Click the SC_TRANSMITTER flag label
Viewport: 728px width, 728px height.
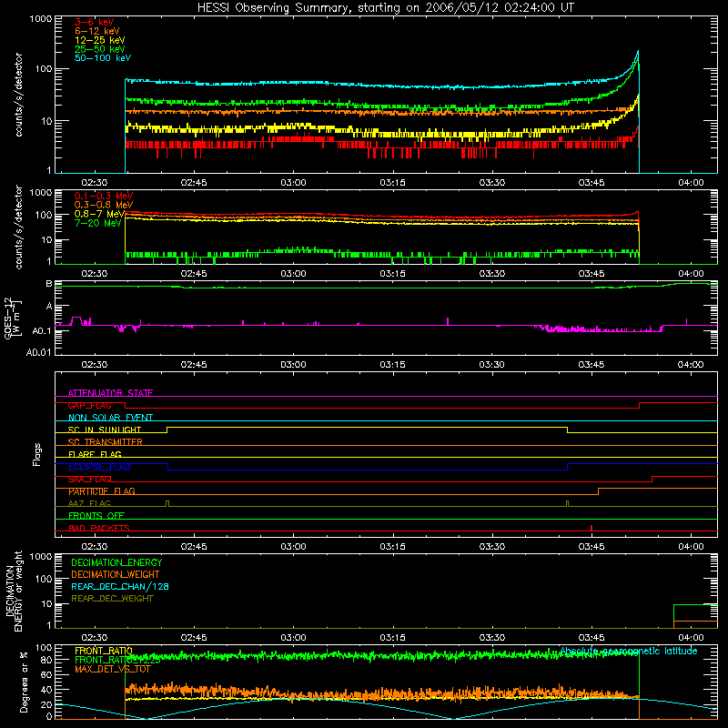[x=106, y=442]
